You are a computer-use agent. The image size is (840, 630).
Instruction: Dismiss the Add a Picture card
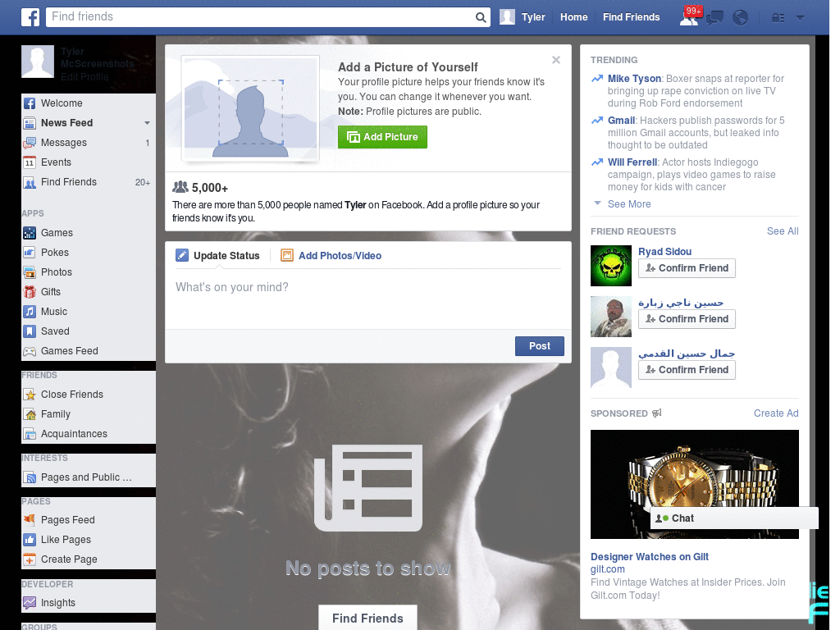[x=556, y=60]
